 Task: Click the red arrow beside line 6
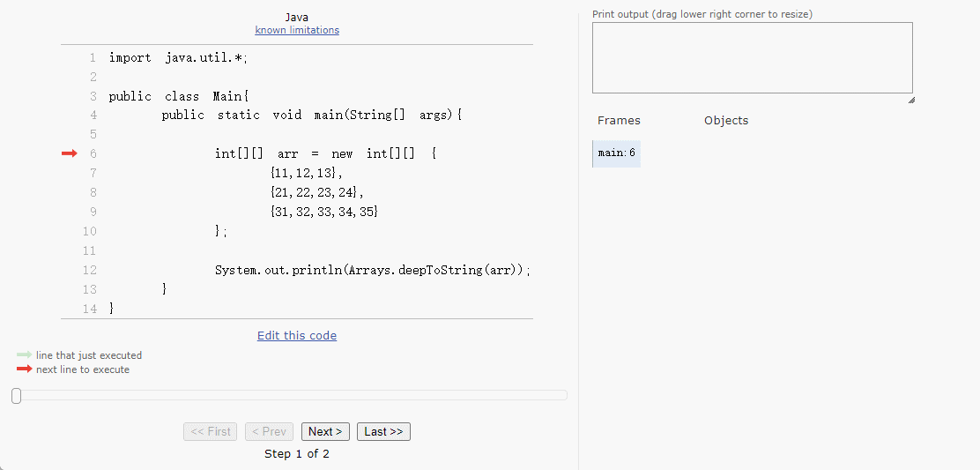[69, 153]
